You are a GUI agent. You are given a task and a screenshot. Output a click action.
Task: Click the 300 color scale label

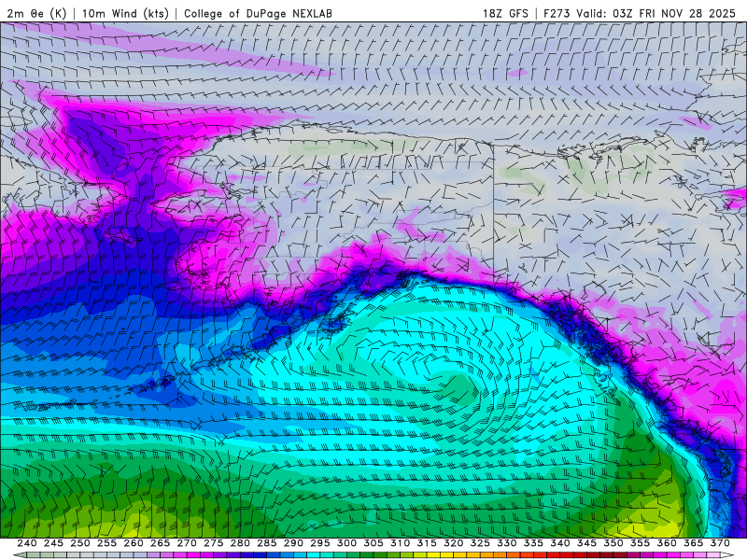[x=346, y=543]
